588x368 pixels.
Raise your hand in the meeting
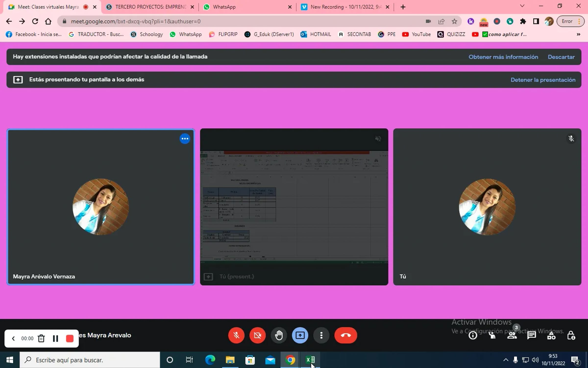[279, 335]
